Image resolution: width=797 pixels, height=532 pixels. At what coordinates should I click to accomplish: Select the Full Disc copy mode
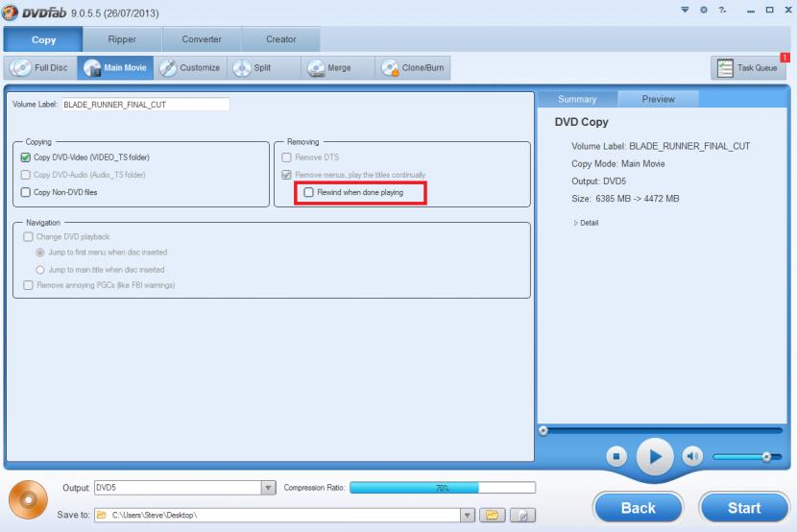click(x=40, y=67)
